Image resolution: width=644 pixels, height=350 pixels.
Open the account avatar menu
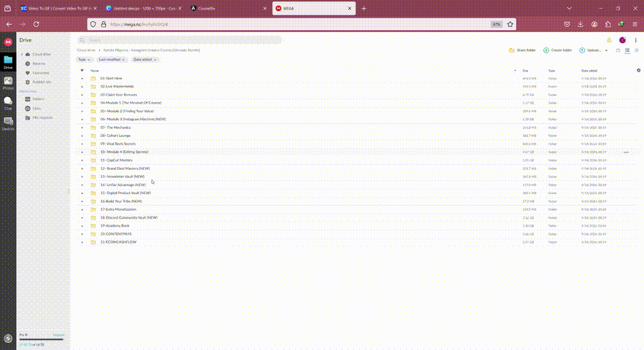click(x=623, y=40)
